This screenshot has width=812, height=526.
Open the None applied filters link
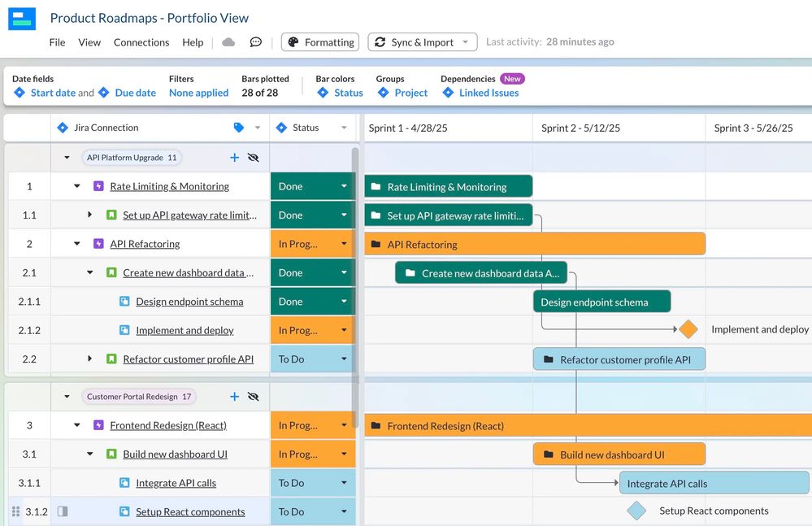click(x=198, y=93)
